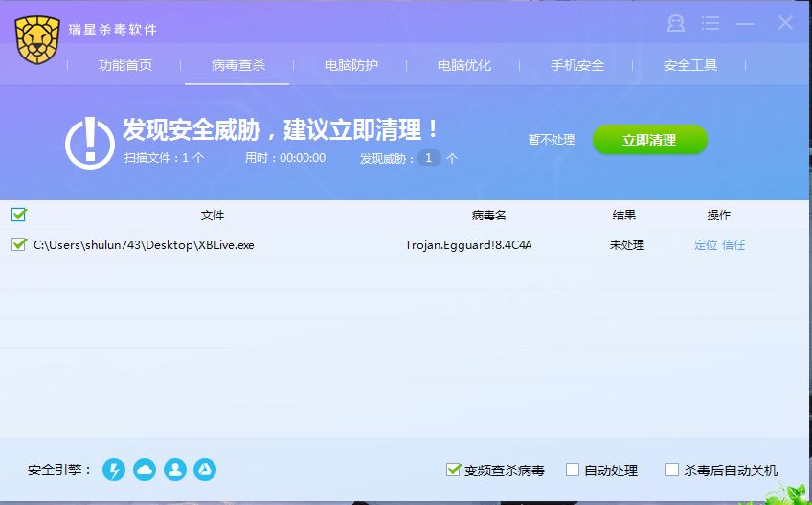Click the 文件 column header
The image size is (812, 505).
pyautogui.click(x=213, y=216)
